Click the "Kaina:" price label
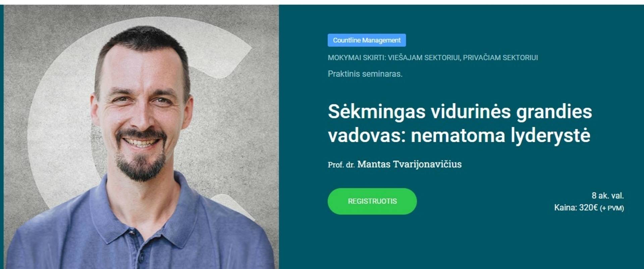The width and height of the screenshot is (644, 269). point(566,208)
